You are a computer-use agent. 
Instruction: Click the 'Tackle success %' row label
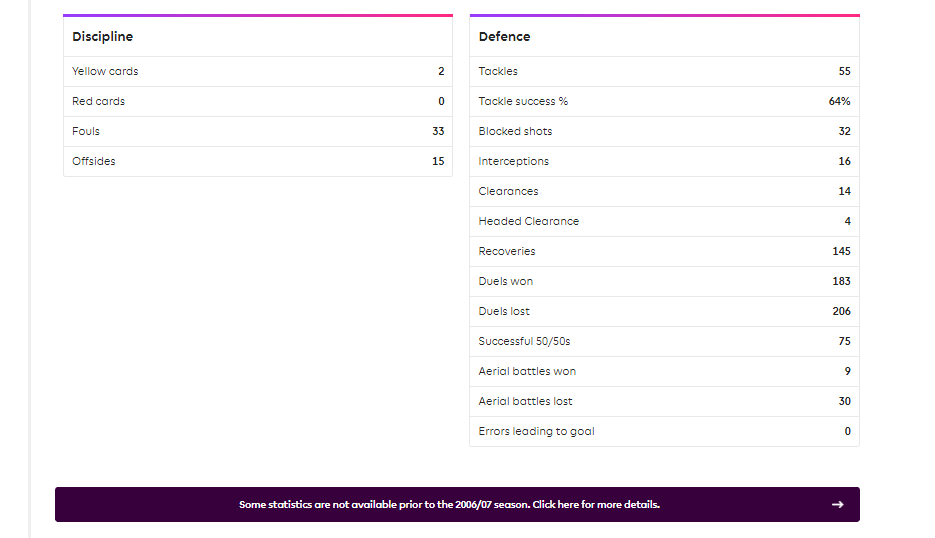523,101
